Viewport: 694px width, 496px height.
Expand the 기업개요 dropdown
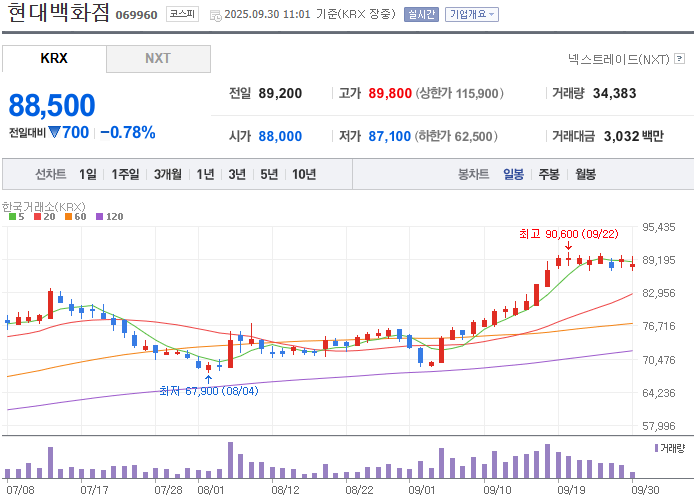pyautogui.click(x=472, y=14)
